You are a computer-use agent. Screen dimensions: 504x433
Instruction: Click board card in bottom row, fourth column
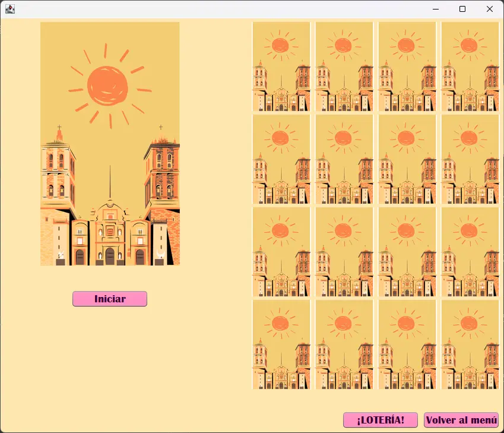tap(470, 344)
